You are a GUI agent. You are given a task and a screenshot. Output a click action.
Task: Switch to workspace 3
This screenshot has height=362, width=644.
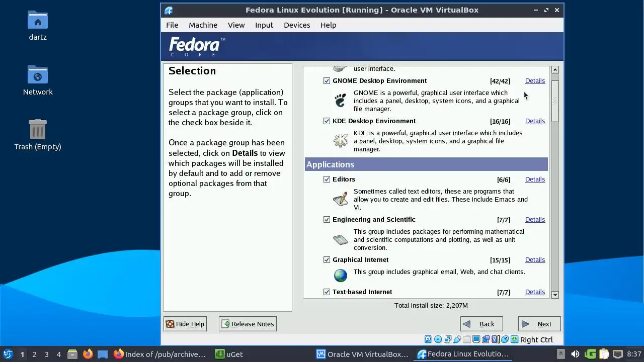click(x=46, y=354)
